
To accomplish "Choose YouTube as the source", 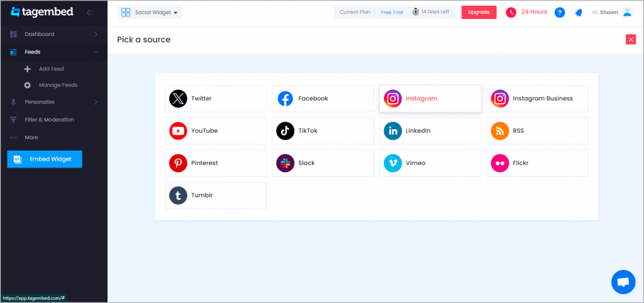I will pos(216,131).
